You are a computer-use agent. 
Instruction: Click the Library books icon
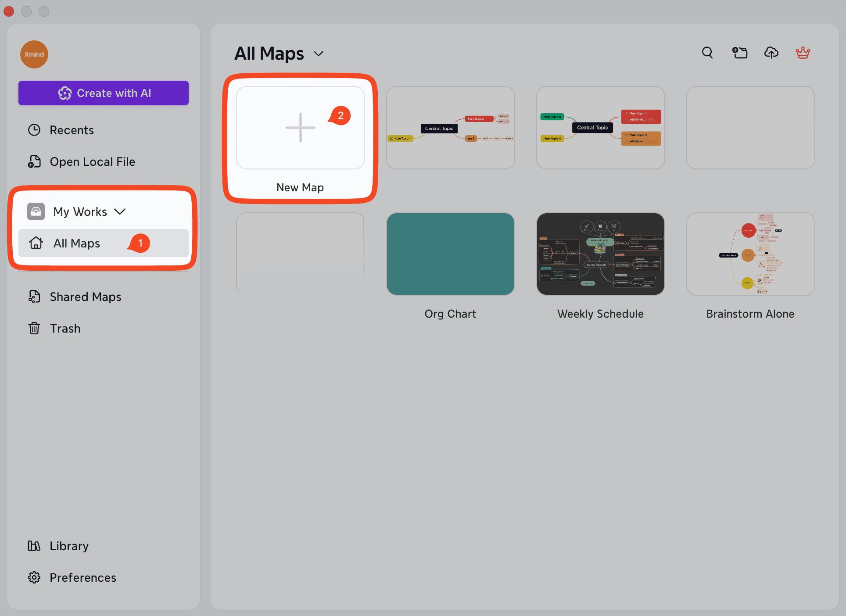pyautogui.click(x=34, y=546)
